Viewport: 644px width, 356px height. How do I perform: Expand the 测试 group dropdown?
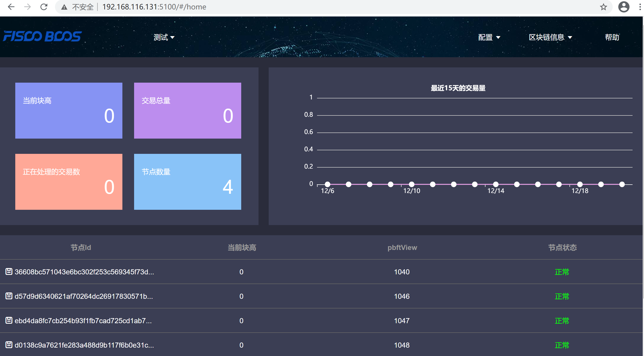[x=164, y=37]
